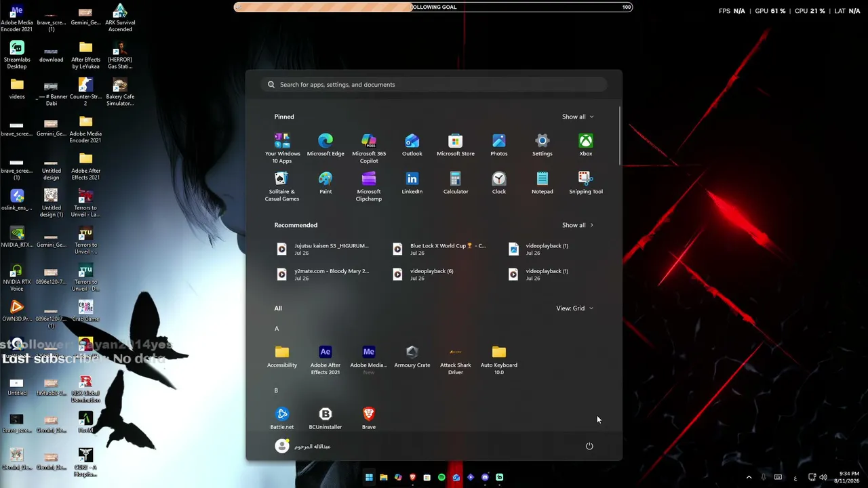Open the taskbar clock and date
The width and height of the screenshot is (868, 488).
(848, 477)
